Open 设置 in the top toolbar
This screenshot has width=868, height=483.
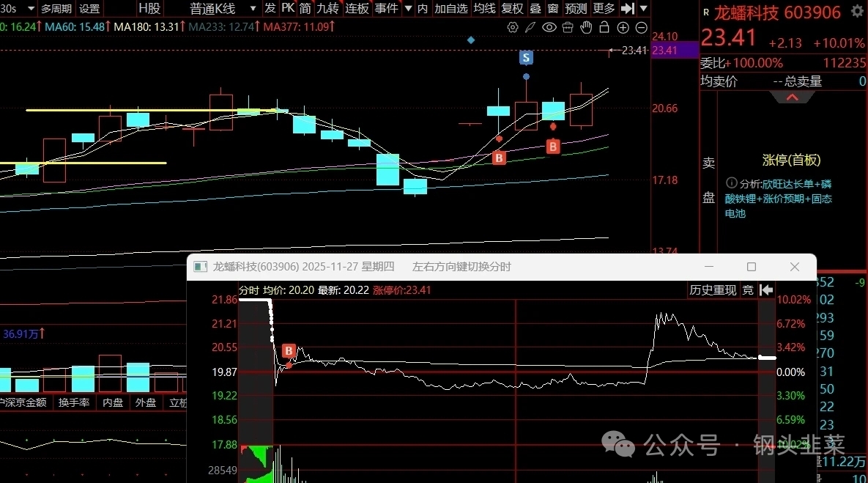[89, 8]
